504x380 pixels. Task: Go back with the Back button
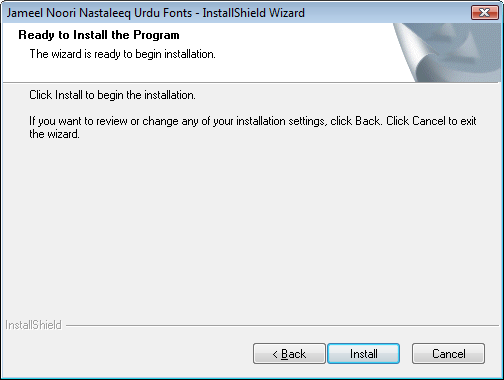tap(289, 354)
